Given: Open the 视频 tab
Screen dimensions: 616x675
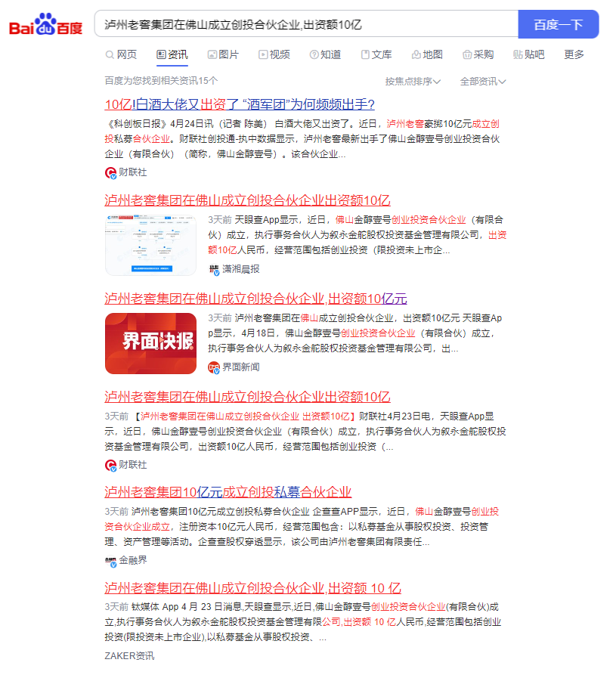Looking at the screenshot, I should pos(274,54).
